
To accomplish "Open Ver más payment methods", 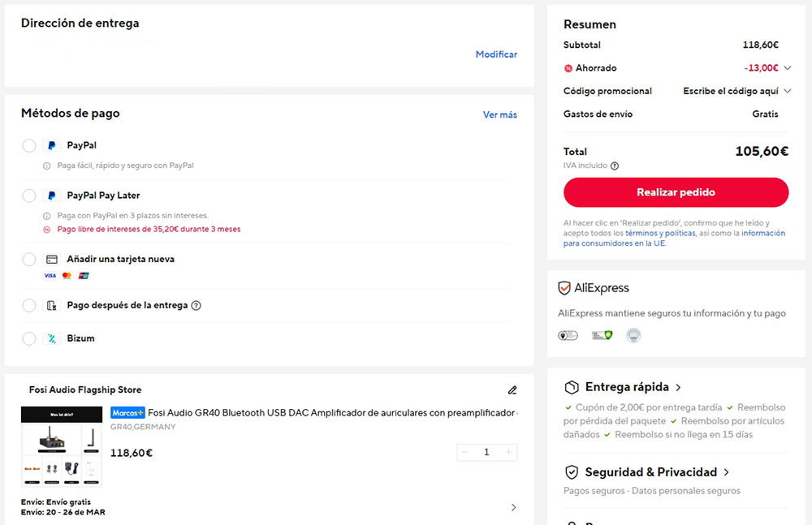I will (x=499, y=114).
